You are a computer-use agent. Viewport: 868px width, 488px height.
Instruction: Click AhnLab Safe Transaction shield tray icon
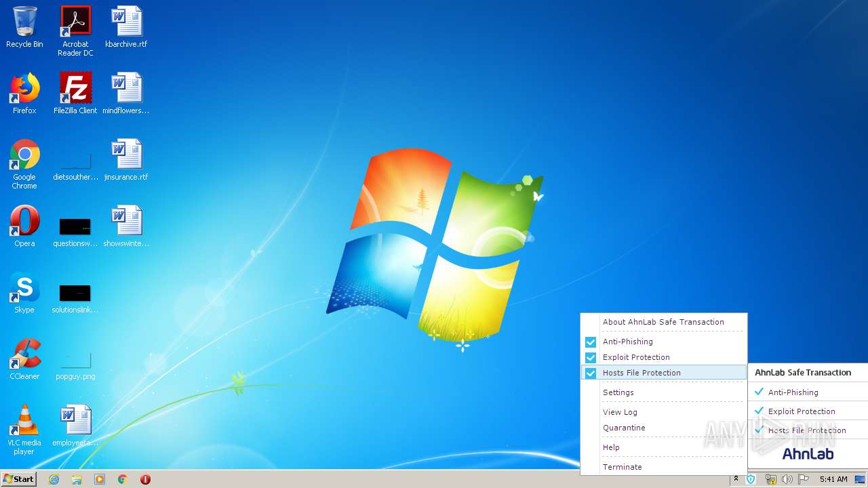click(751, 479)
